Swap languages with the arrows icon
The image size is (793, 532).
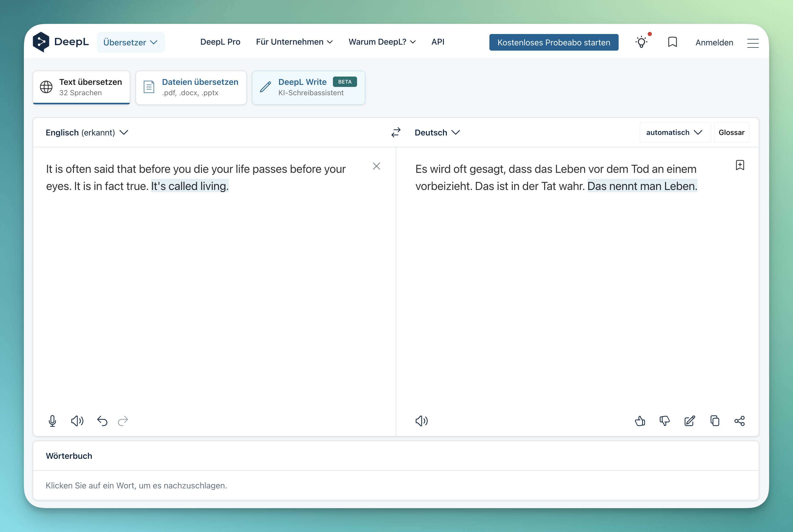[396, 132]
